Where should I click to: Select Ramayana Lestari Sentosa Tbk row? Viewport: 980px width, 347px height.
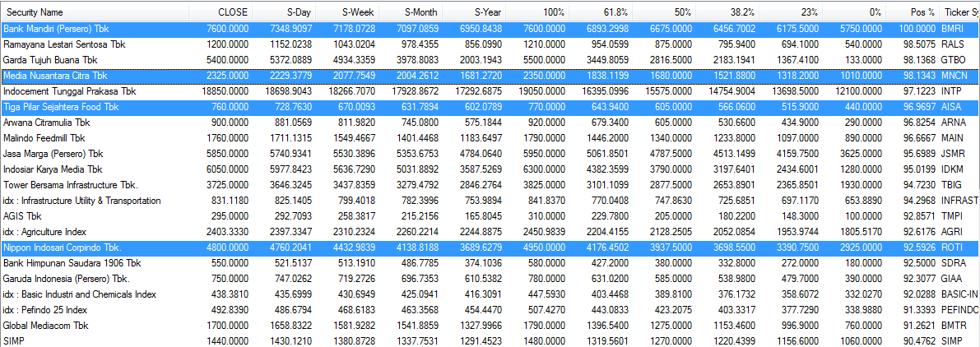(490, 44)
